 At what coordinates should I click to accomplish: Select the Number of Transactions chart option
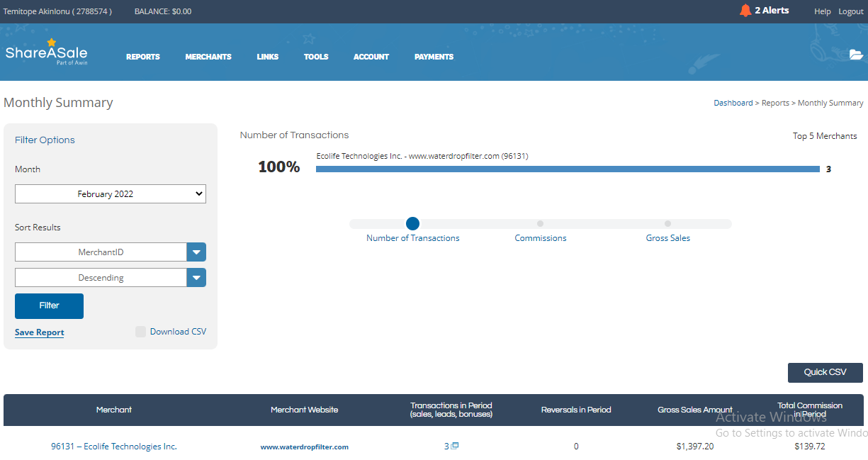click(413, 224)
